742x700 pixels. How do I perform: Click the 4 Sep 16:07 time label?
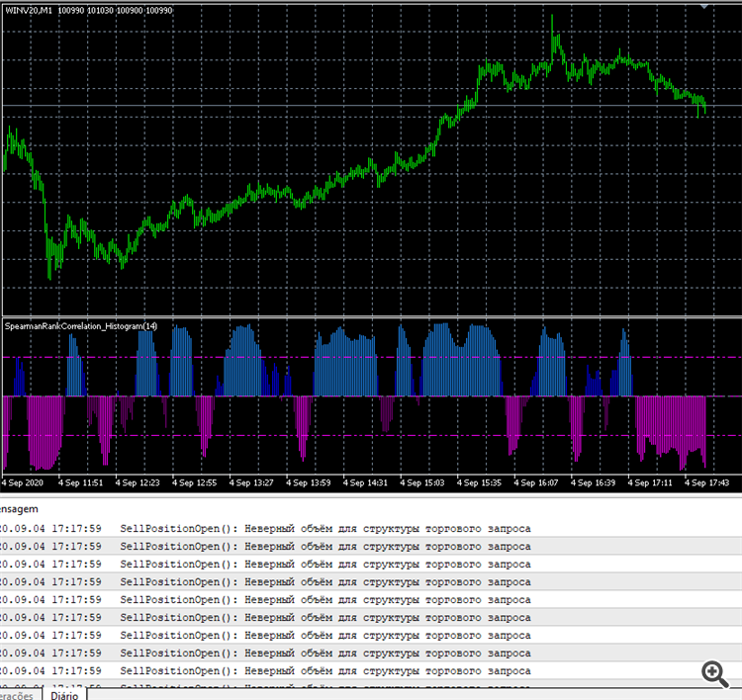536,482
